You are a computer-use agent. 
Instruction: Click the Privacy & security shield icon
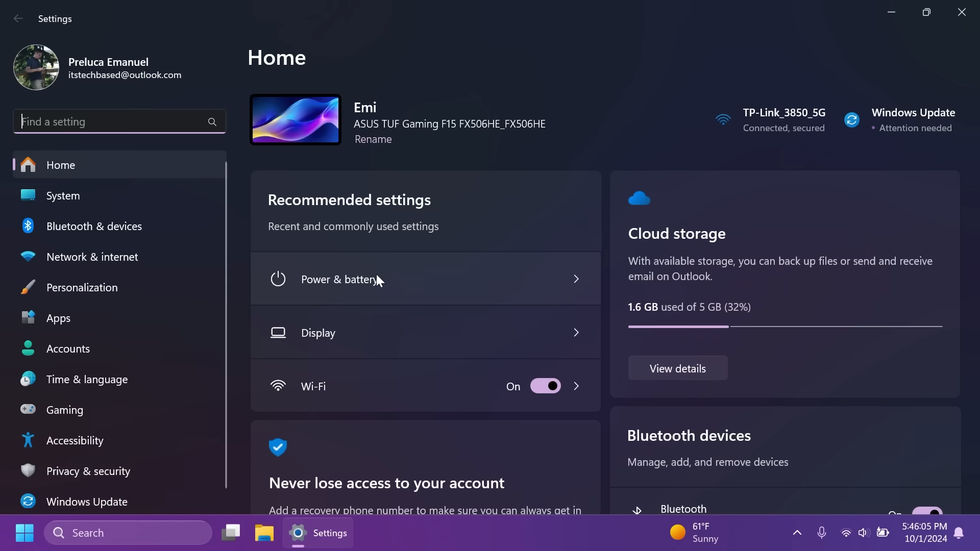tap(28, 470)
